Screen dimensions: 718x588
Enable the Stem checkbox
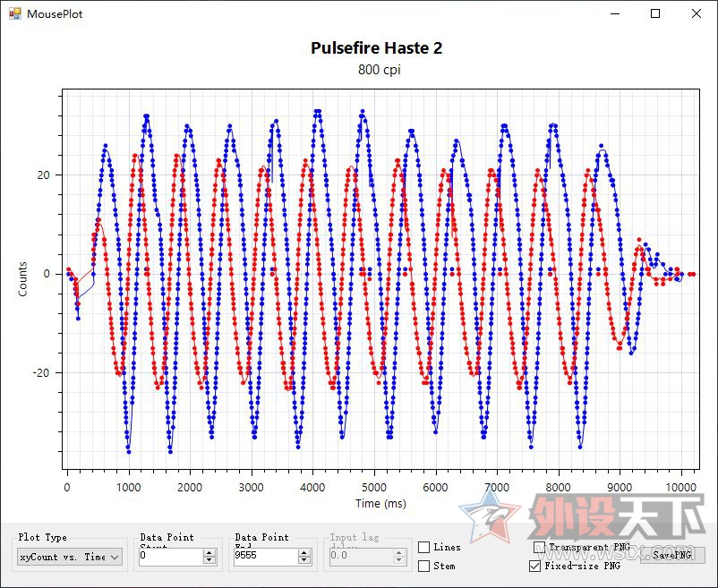pos(424,566)
